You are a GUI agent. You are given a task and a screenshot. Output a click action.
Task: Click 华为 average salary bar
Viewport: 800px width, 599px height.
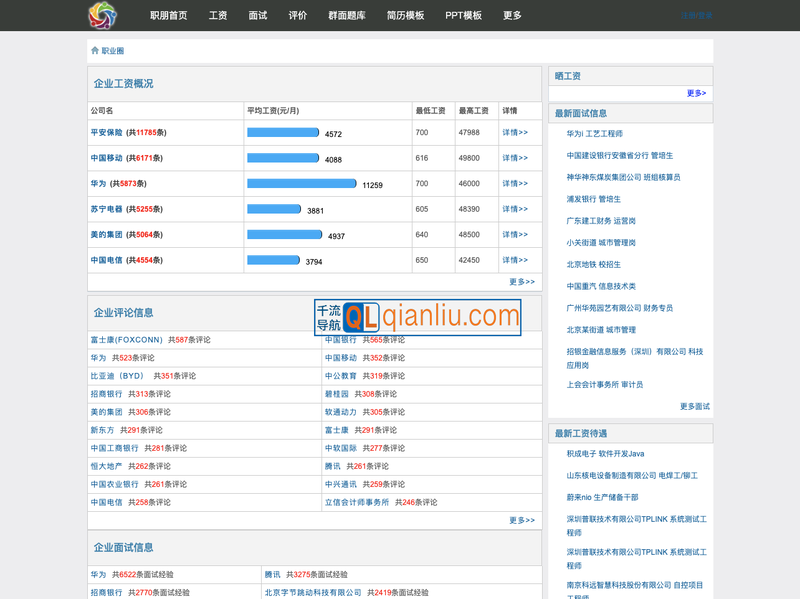(302, 184)
